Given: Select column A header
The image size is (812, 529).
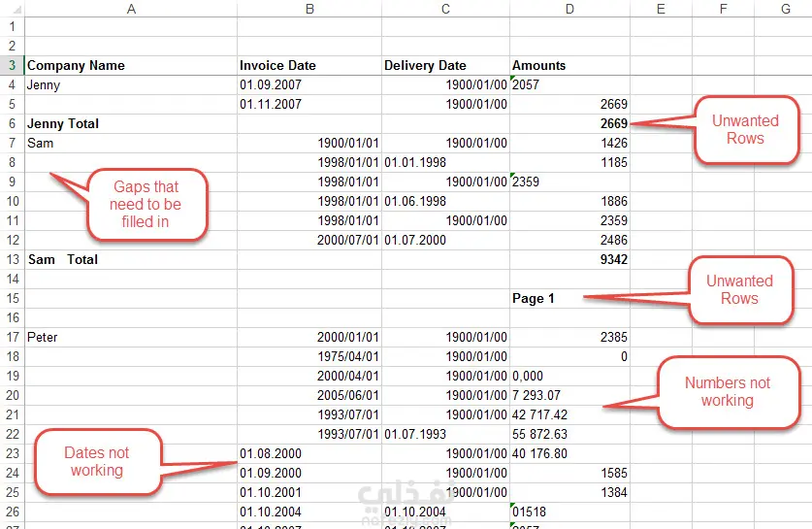Looking at the screenshot, I should click(131, 9).
